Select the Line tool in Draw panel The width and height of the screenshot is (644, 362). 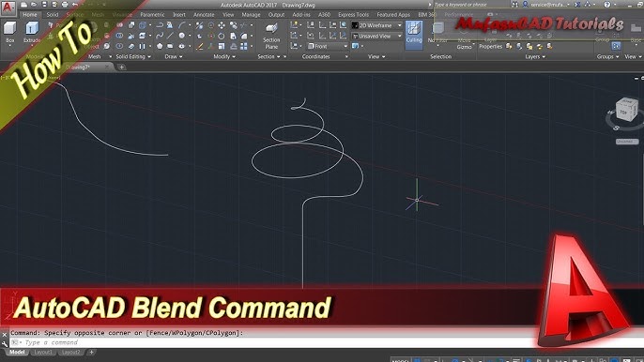[170, 37]
